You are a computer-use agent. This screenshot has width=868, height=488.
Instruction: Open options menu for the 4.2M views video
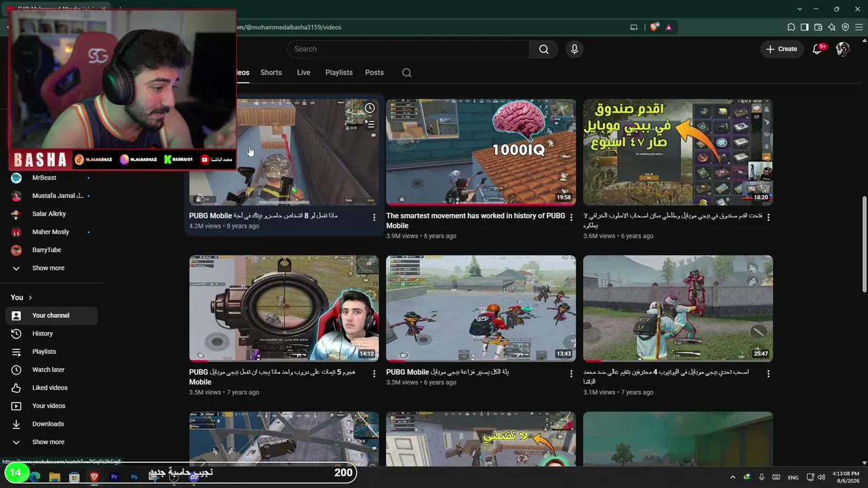tap(374, 217)
